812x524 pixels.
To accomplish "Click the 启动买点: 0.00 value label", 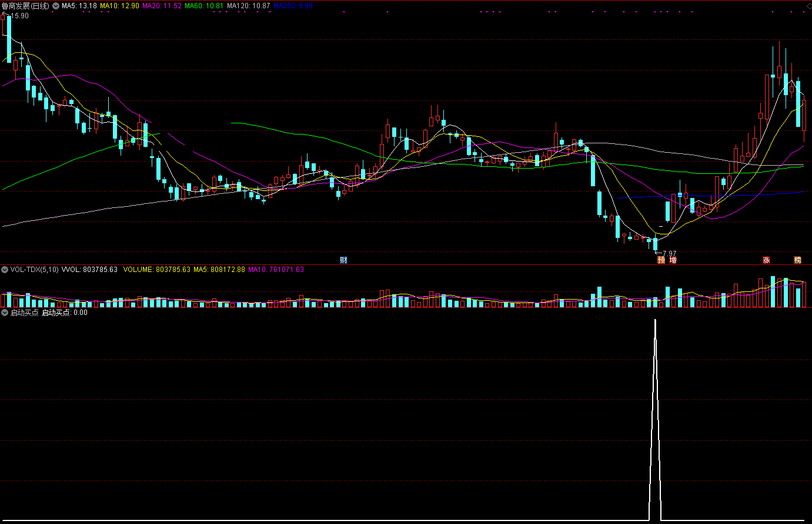I will click(64, 313).
